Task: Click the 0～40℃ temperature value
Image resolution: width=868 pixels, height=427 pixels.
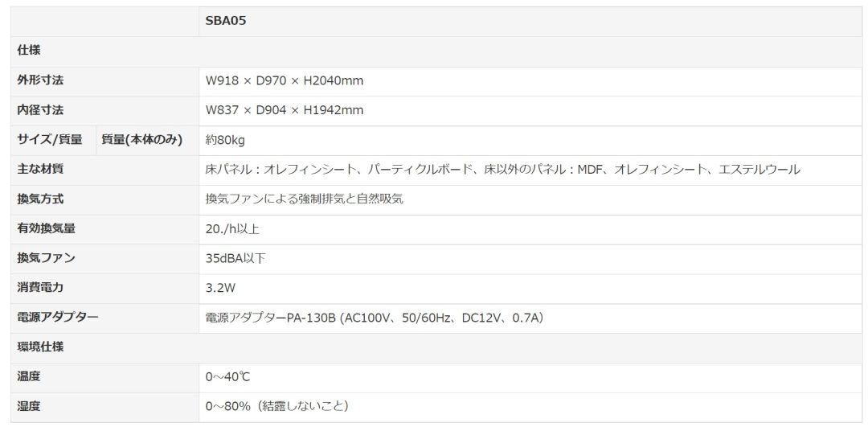Action: coord(229,376)
